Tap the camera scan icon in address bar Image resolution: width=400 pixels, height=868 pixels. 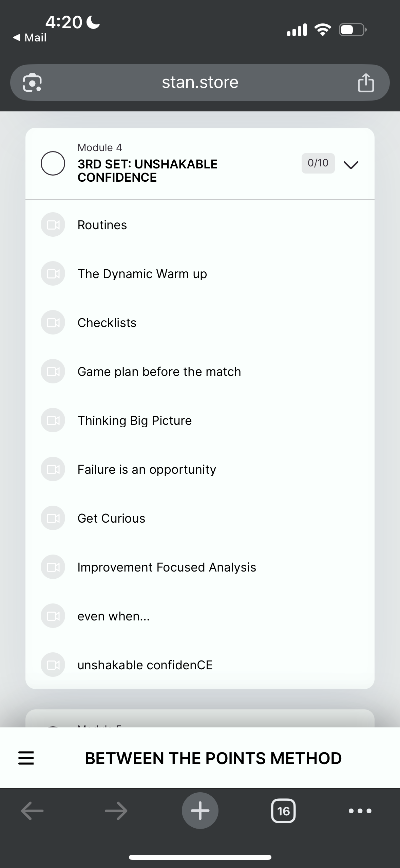click(32, 83)
